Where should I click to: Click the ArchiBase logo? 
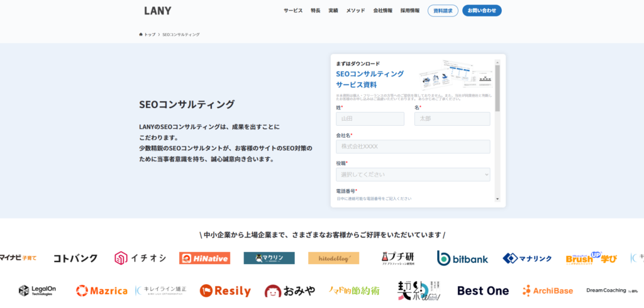pyautogui.click(x=548, y=291)
